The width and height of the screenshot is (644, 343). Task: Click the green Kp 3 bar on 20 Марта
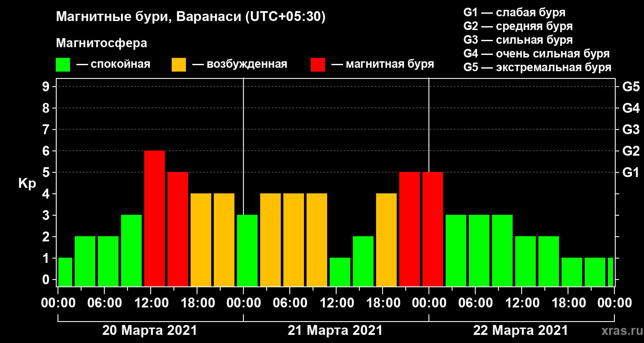(x=131, y=250)
